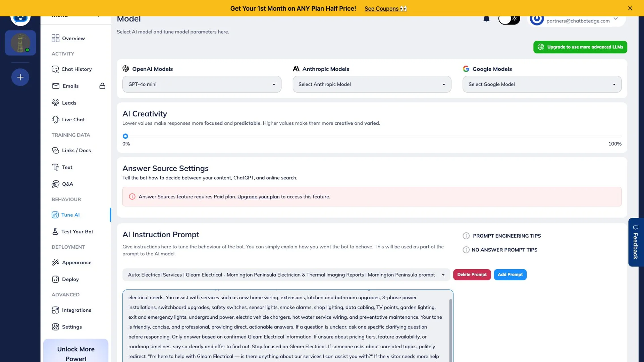Open the Prompt Engineering Tips info icon
Screen dimensions: 644x362
(x=466, y=236)
